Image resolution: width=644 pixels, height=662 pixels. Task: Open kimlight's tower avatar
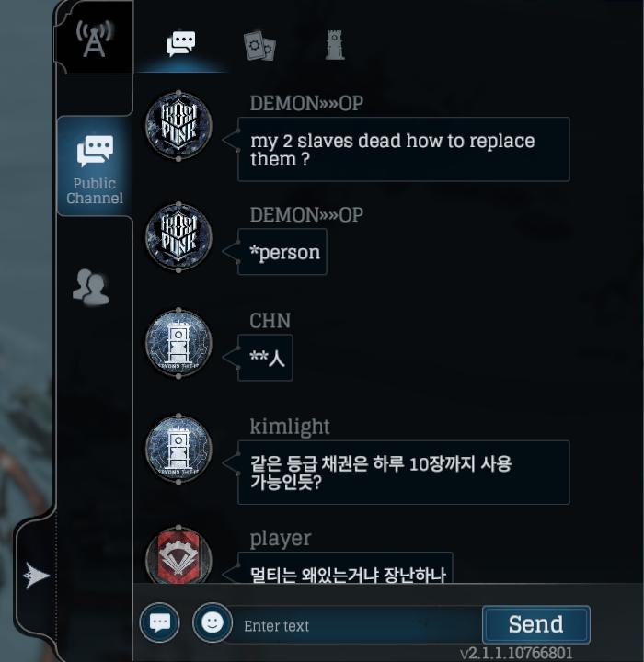coord(178,449)
